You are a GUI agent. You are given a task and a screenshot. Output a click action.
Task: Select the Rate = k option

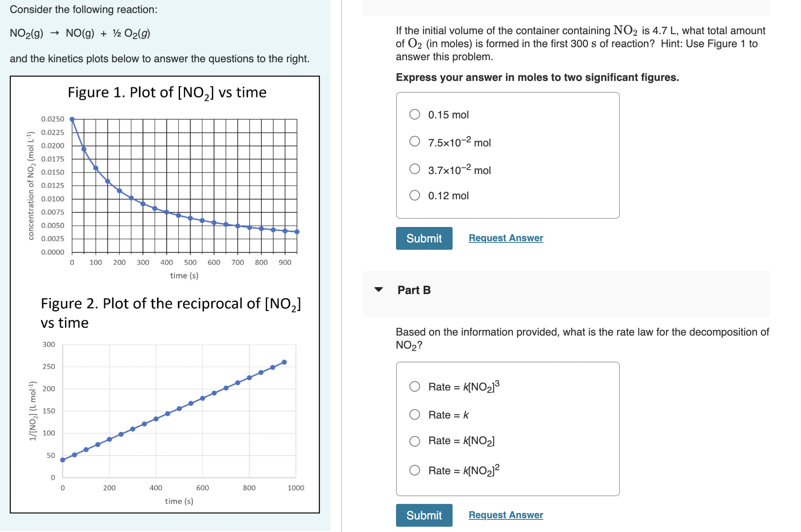(415, 414)
